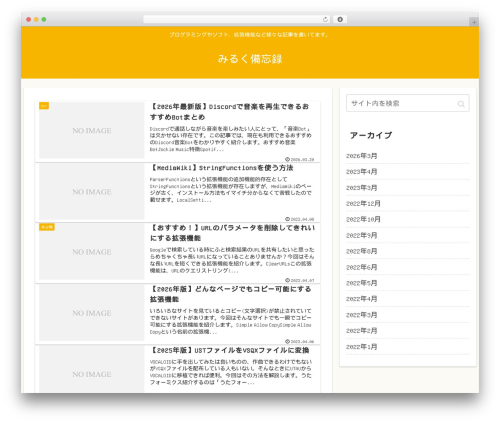This screenshot has height=423, width=500.
Task: Select the 2023年4月 archive link
Action: 362,172
